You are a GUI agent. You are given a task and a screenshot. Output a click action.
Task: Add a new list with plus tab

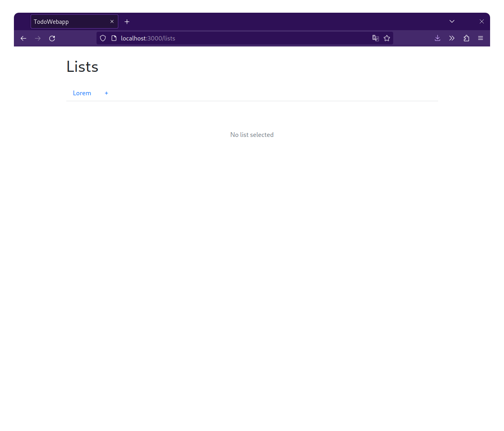pos(106,93)
